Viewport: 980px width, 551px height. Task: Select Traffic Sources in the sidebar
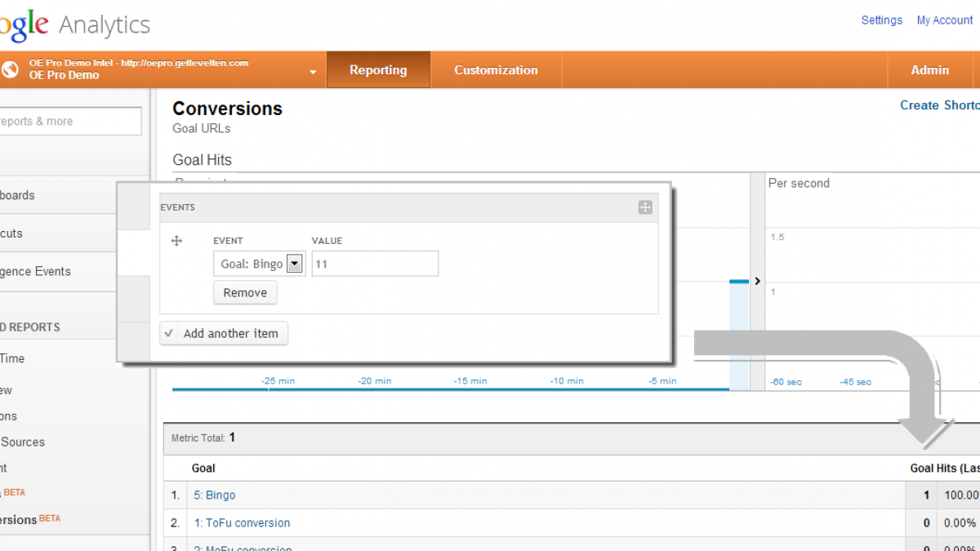pos(22,442)
